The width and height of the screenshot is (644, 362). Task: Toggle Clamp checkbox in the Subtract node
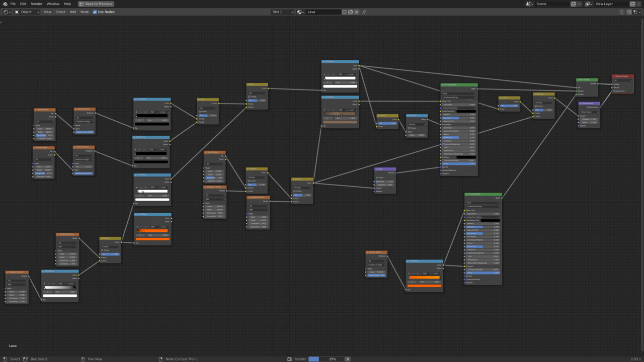[x=102, y=250]
